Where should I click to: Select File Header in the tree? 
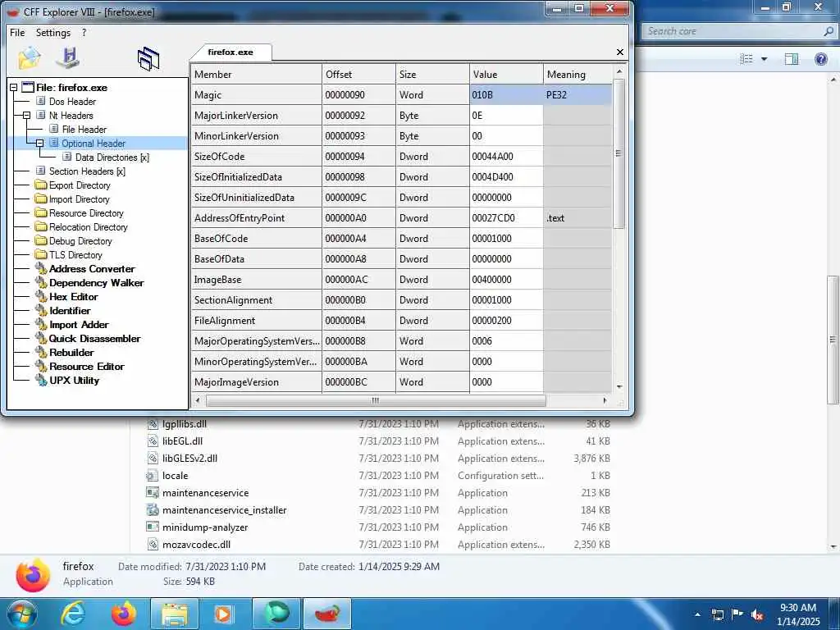coord(84,129)
